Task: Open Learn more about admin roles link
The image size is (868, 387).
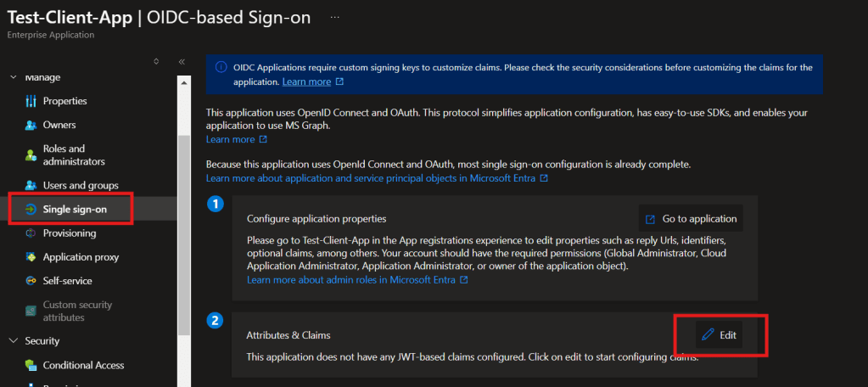Action: click(x=351, y=280)
